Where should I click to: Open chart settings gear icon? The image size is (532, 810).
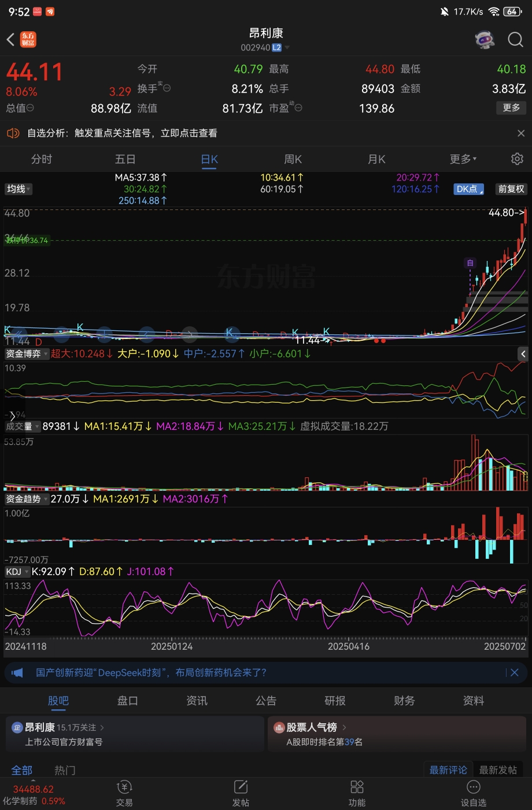(x=517, y=159)
